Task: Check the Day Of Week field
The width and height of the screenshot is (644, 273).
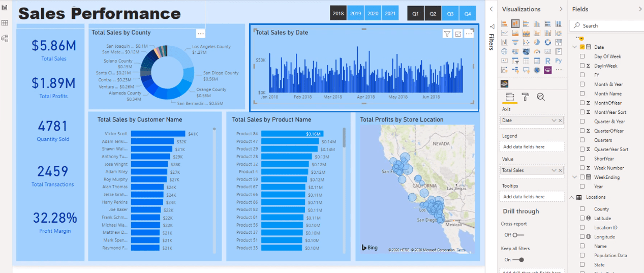Action: pos(582,56)
